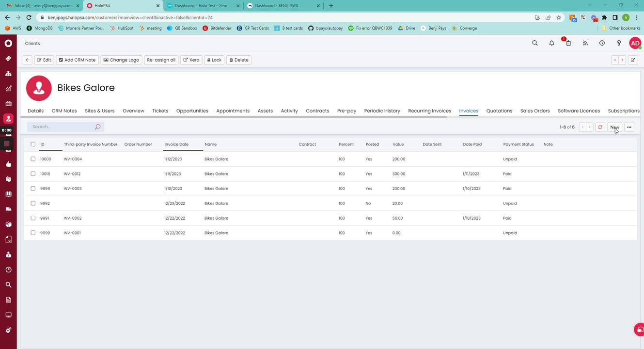This screenshot has width=644, height=349.
Task: Click the header search magnifier icon
Action: click(535, 43)
